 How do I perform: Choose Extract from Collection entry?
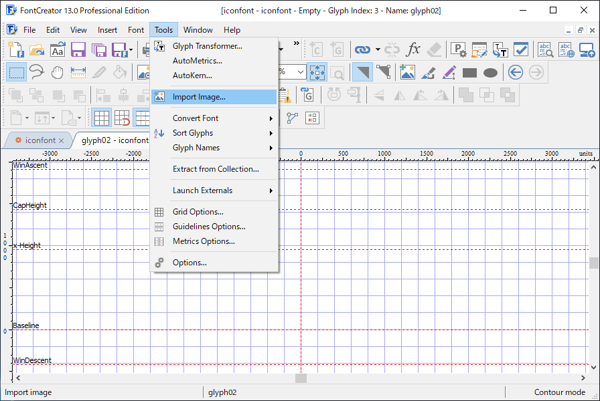coord(214,169)
